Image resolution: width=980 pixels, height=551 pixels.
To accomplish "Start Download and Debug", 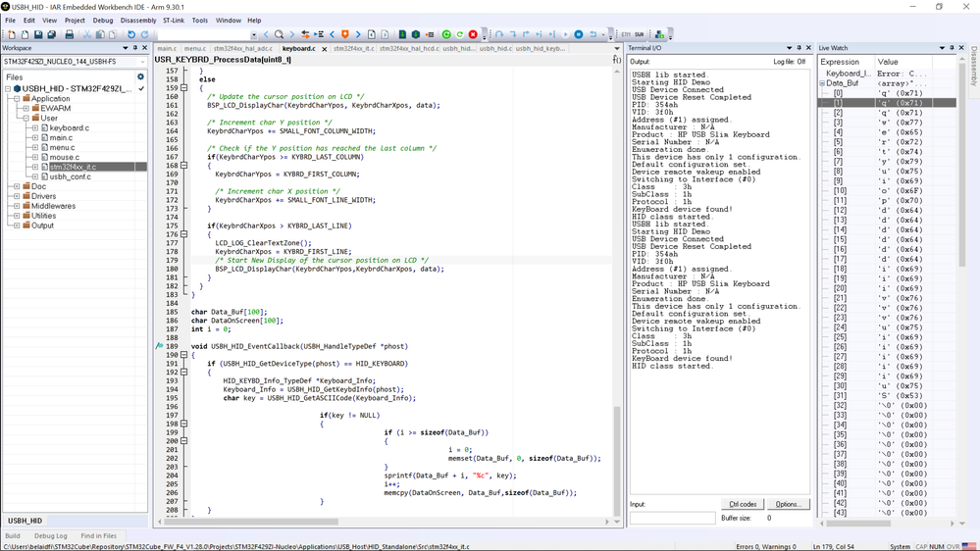I will coord(446,34).
